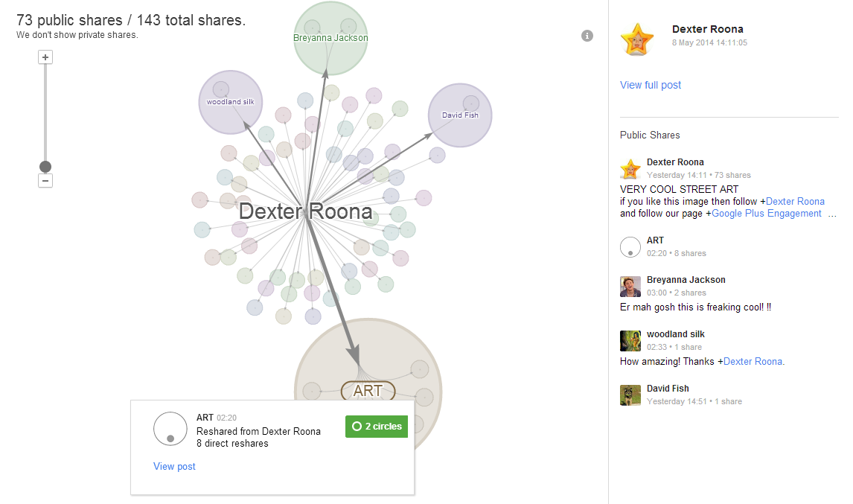Click David Fish's avatar in the sidebar
The height and width of the screenshot is (504, 853).
click(x=630, y=395)
